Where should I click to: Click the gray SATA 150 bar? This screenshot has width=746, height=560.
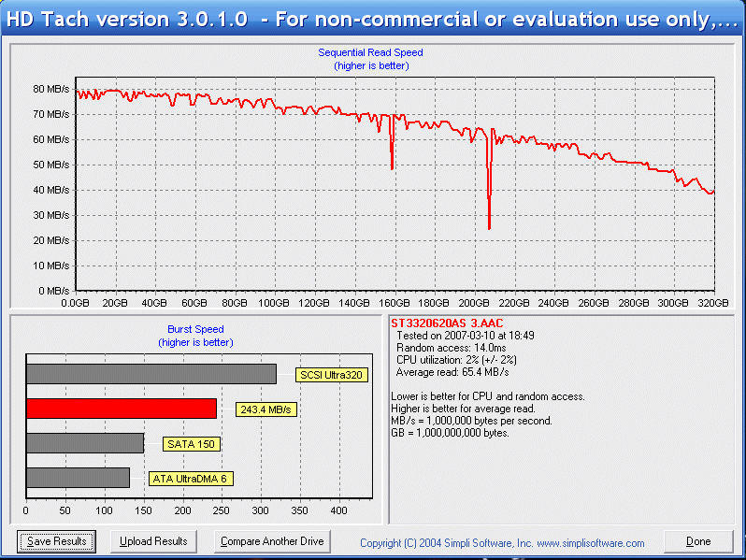click(85, 443)
